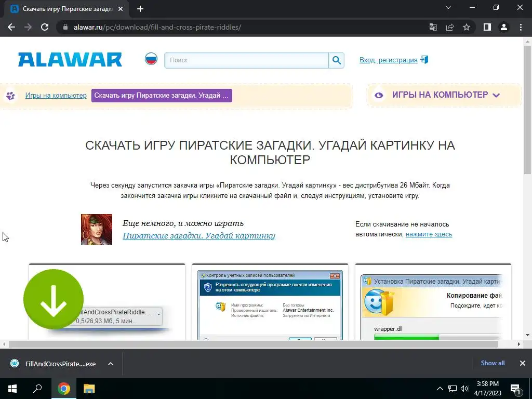Open a new browser tab
This screenshot has width=532, height=399.
140,9
